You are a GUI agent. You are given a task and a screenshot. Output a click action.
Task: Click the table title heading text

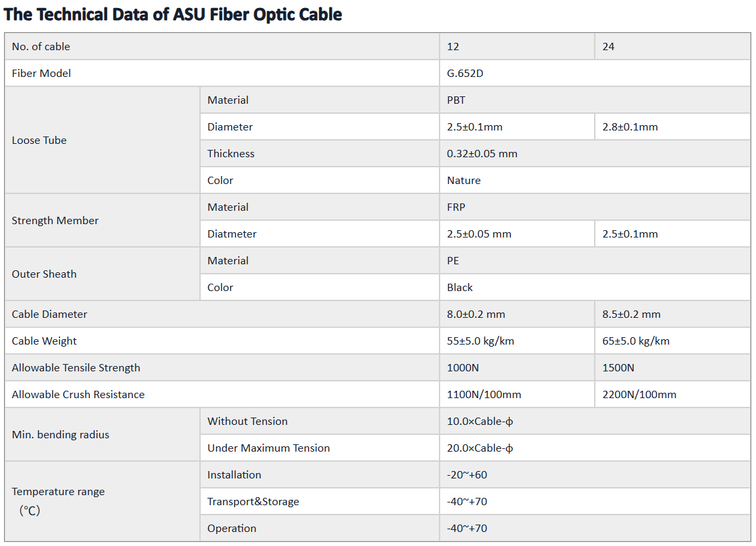[173, 15]
